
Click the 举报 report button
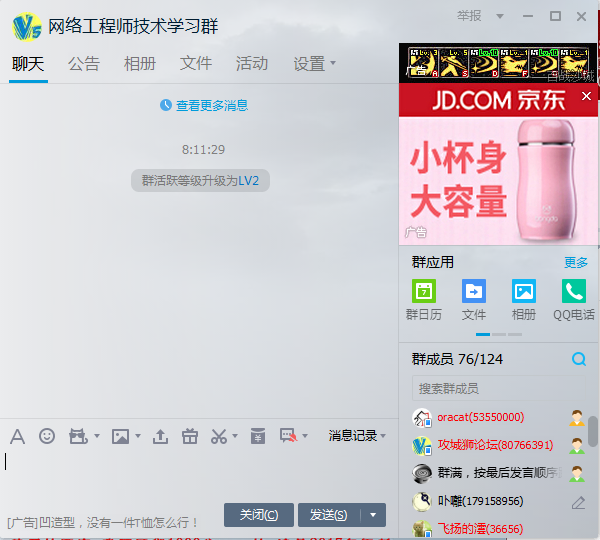coord(469,16)
